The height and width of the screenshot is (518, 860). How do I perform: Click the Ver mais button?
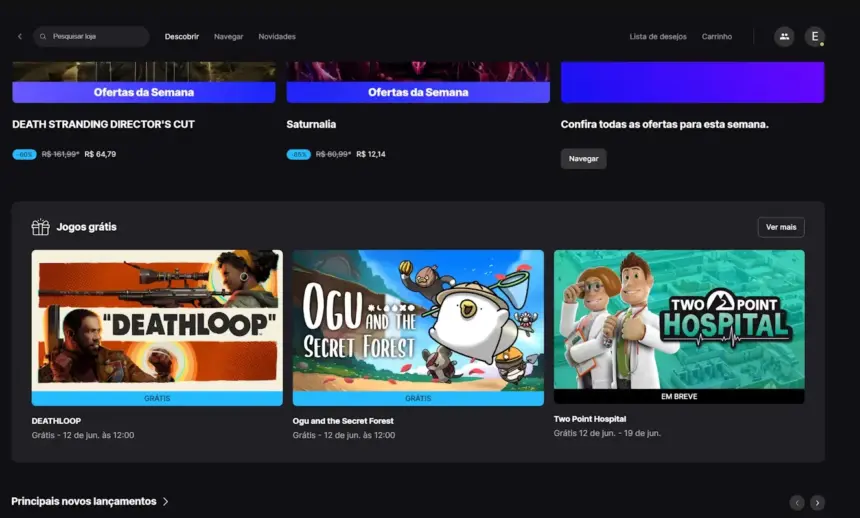click(781, 227)
